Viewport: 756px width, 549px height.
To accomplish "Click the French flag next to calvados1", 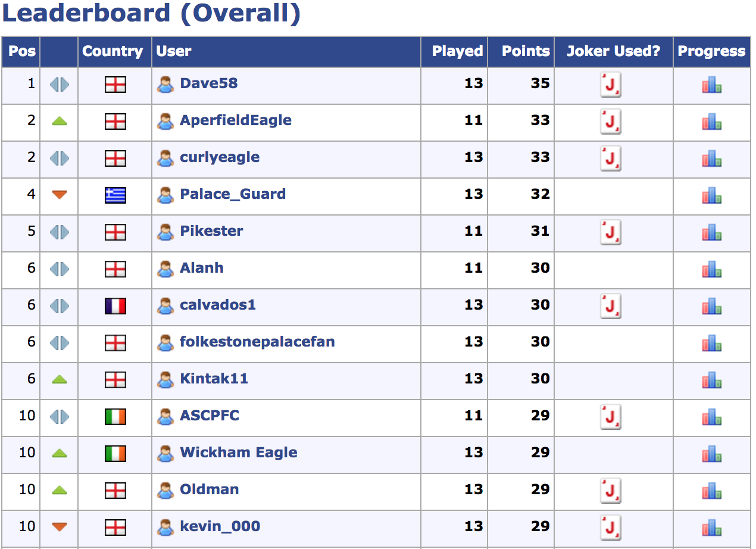I will pos(115,305).
